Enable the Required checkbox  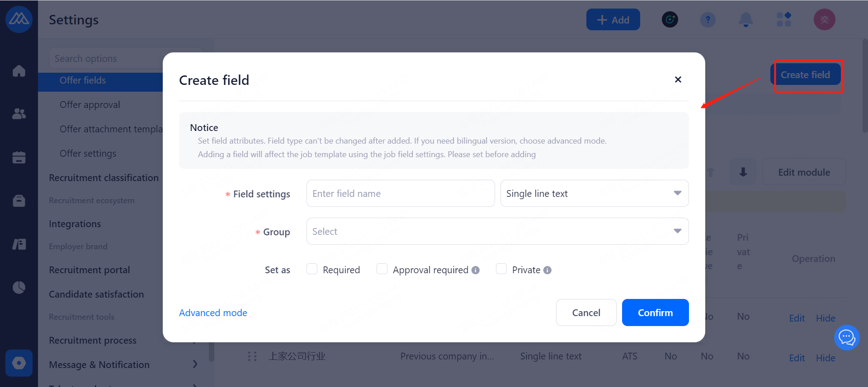point(312,269)
